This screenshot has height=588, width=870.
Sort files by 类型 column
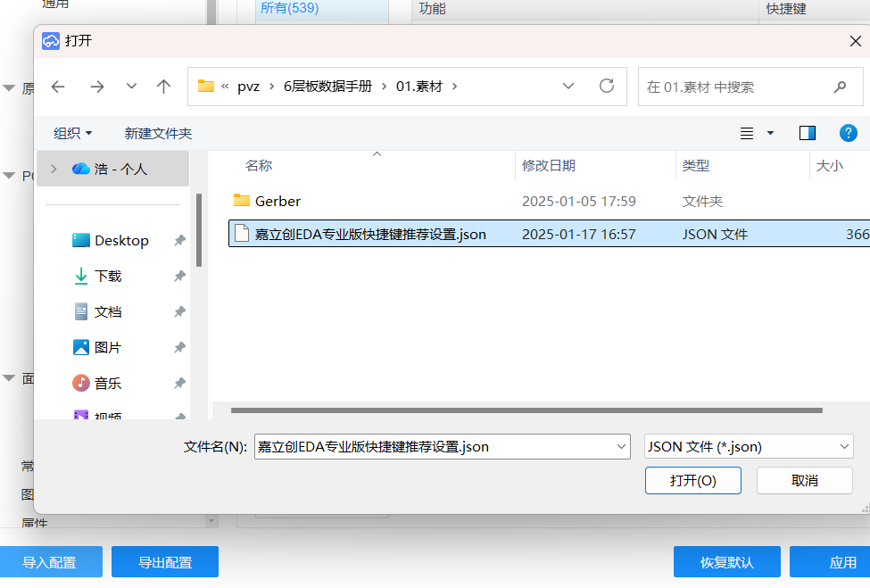(x=696, y=165)
